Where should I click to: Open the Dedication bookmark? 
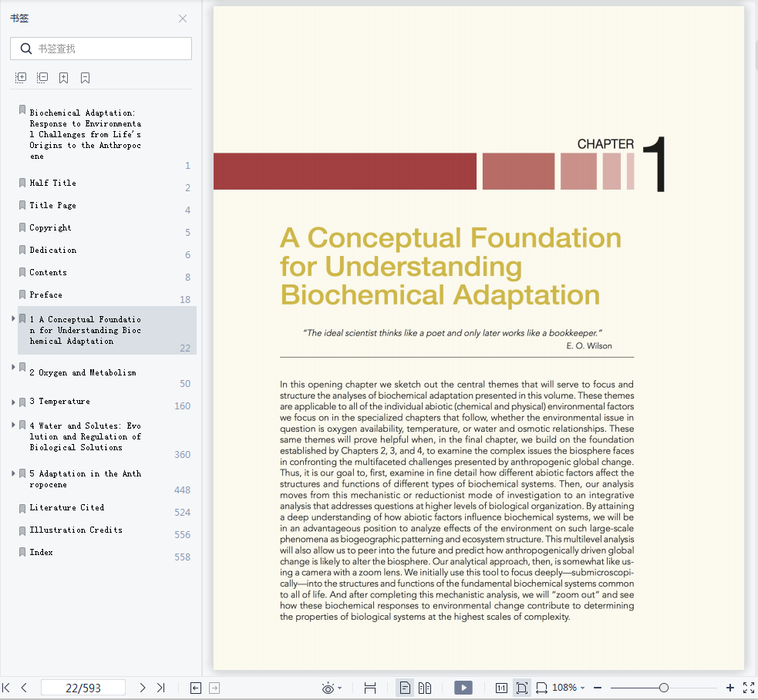(x=52, y=250)
